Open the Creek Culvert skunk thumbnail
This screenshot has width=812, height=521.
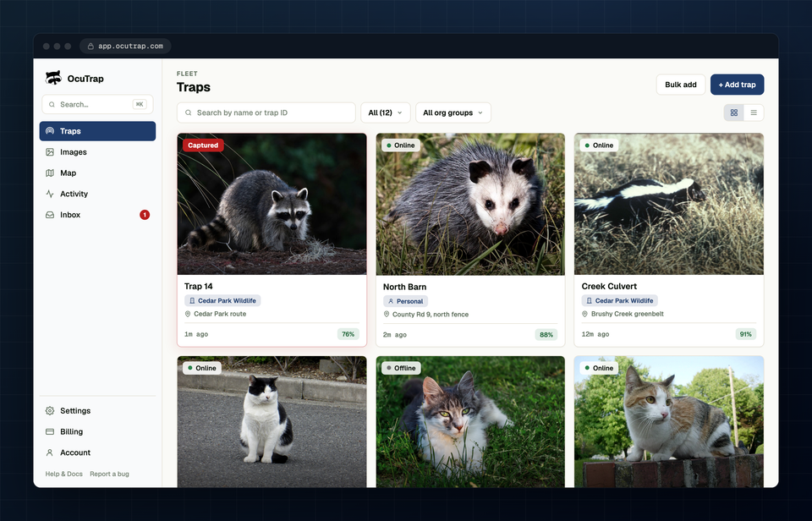pyautogui.click(x=668, y=204)
